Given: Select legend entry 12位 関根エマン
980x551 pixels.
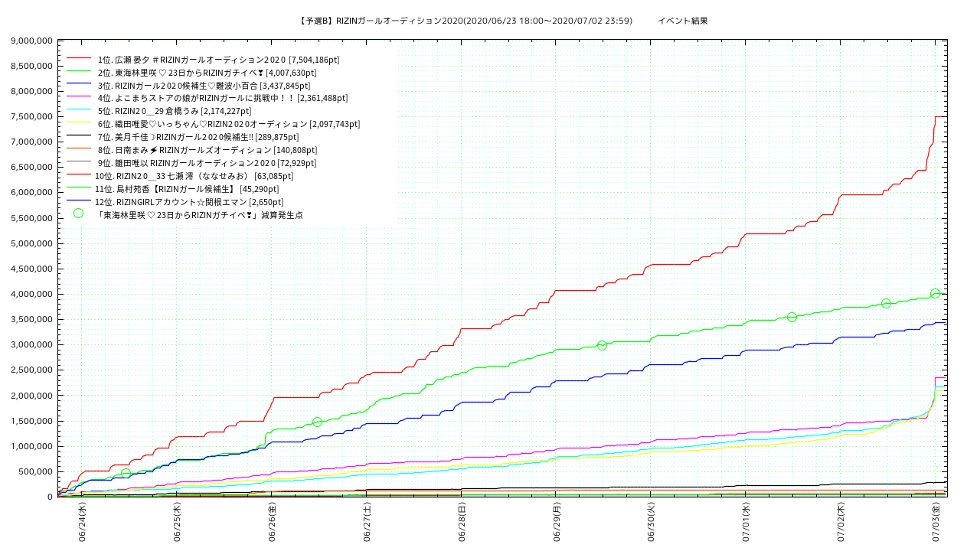Looking at the screenshot, I should (x=188, y=202).
